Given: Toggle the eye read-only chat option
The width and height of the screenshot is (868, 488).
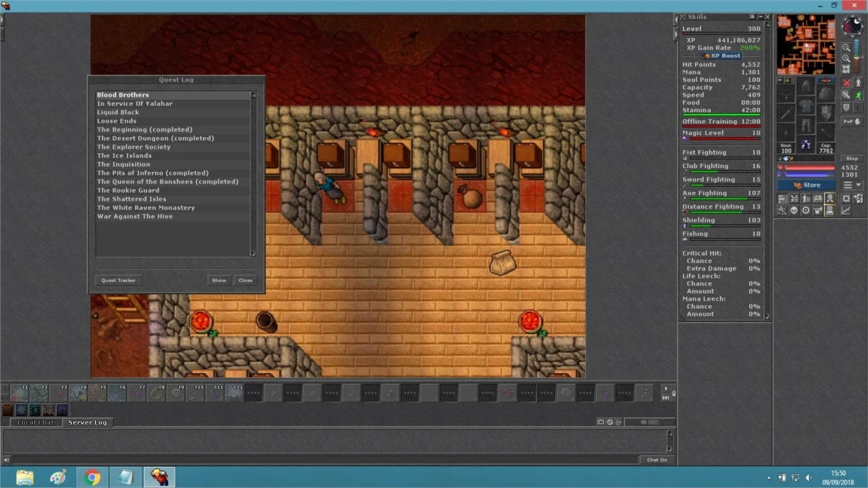Looking at the screenshot, I should click(650, 422).
